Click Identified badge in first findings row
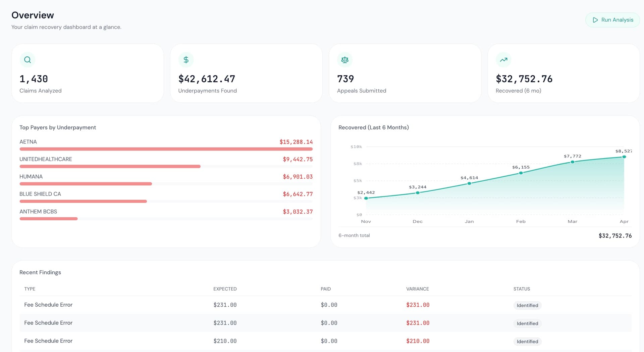This screenshot has width=644, height=352. click(x=527, y=305)
